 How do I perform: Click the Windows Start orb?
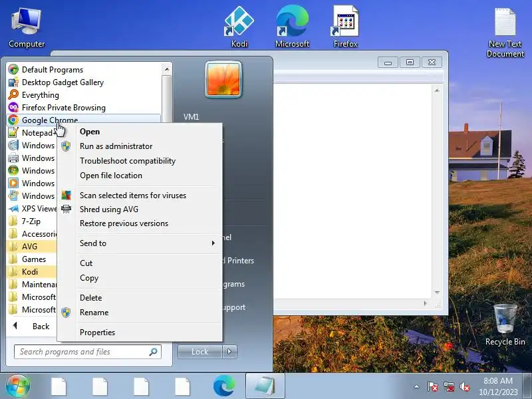point(18,386)
